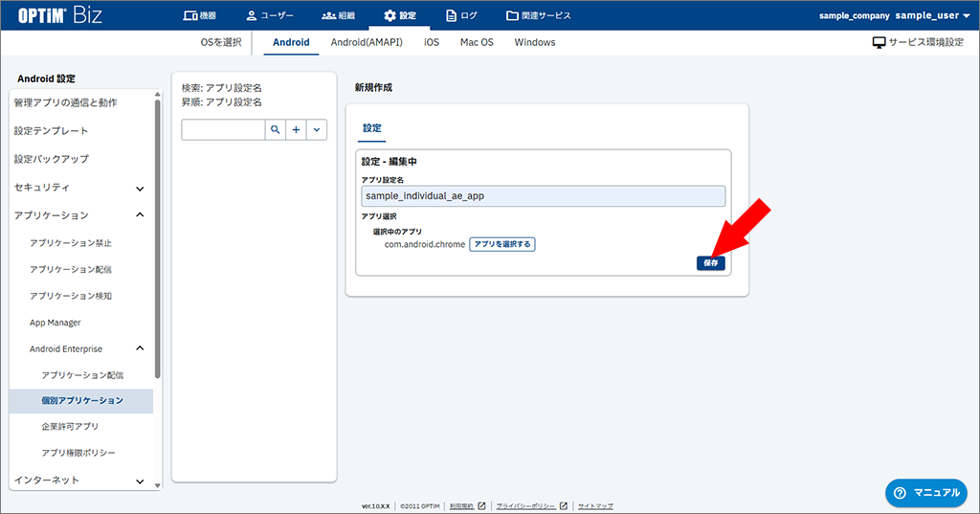Image resolution: width=980 pixels, height=514 pixels.
Task: Select アプリ権限ポリシー item
Action: 80,453
